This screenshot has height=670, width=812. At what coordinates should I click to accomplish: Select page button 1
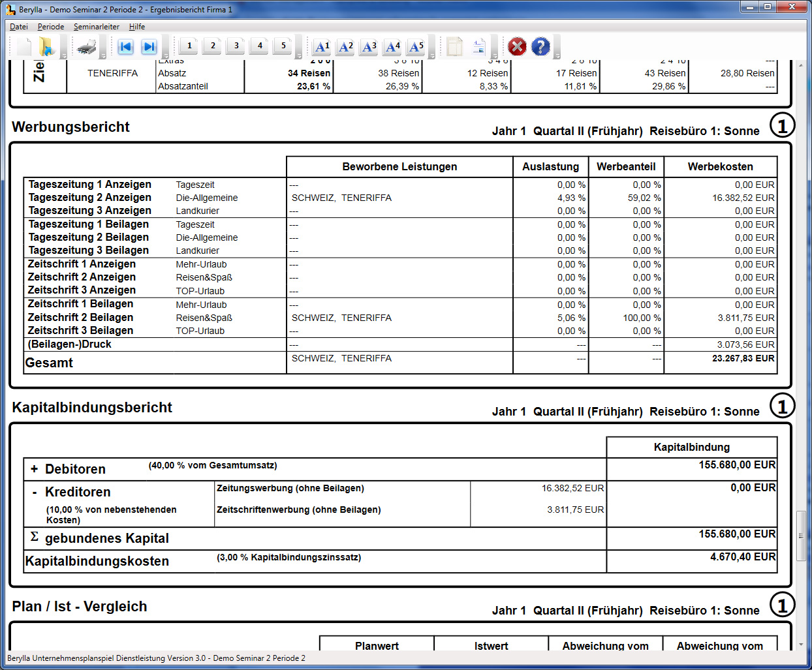click(189, 46)
